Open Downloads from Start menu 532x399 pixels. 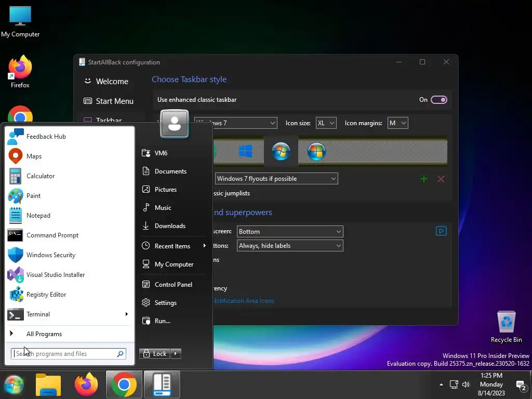pos(174,225)
